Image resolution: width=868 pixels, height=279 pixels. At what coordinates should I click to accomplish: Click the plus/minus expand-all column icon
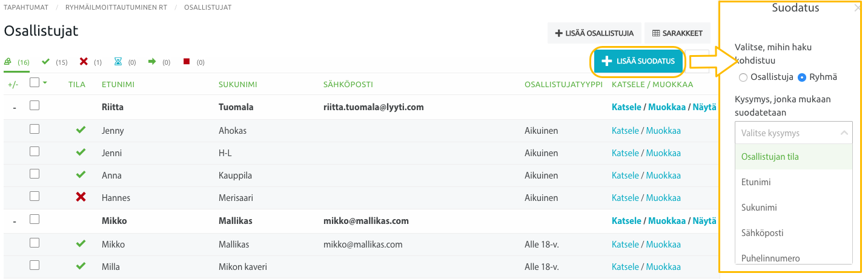point(13,84)
